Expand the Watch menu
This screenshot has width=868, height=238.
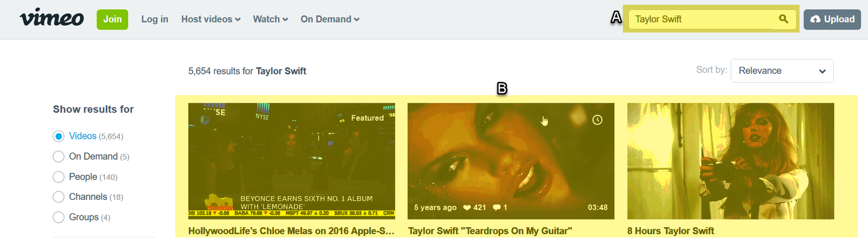point(270,19)
